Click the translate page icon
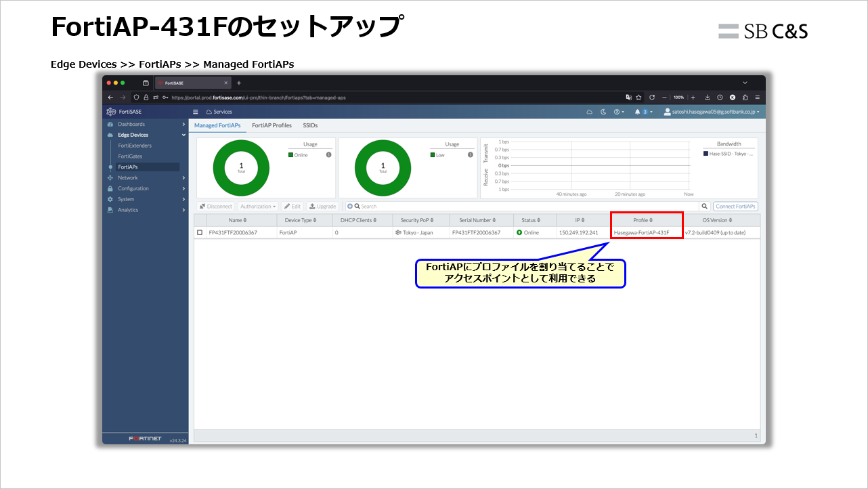This screenshot has width=868, height=489. click(628, 98)
